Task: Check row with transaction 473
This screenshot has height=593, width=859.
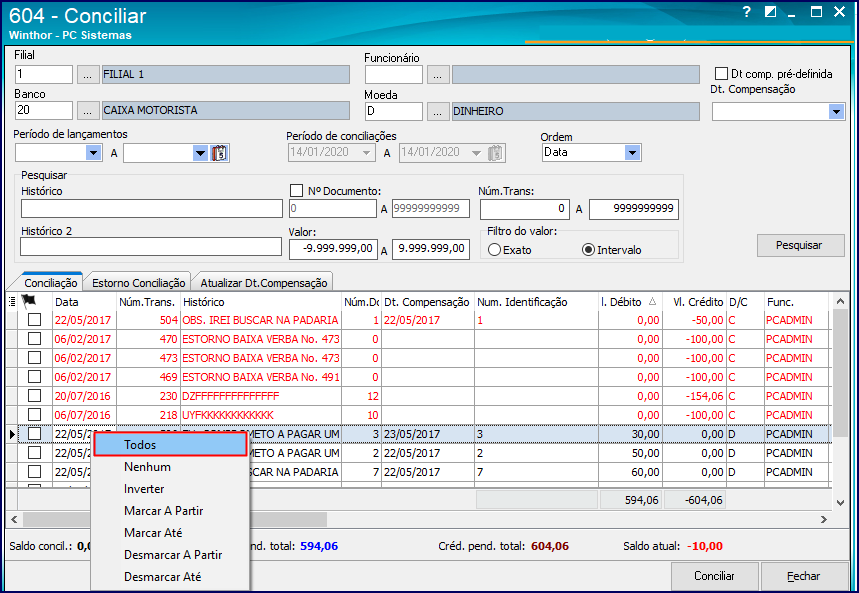Action: pyautogui.click(x=35, y=358)
